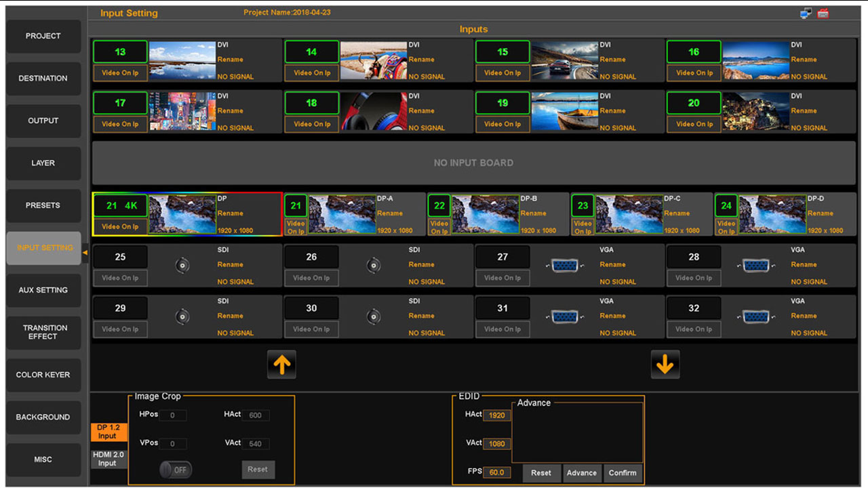Viewport: 868px width, 494px height.
Task: Click the VGA connector icon for input 32
Action: [755, 316]
